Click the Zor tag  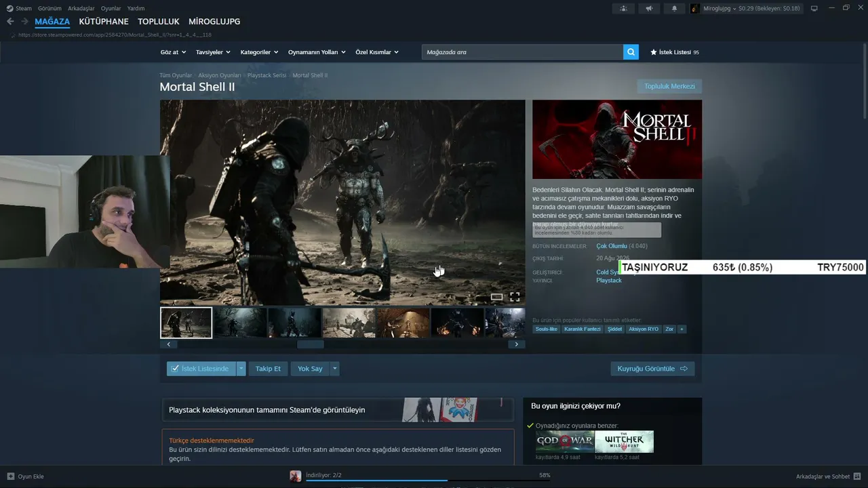669,329
